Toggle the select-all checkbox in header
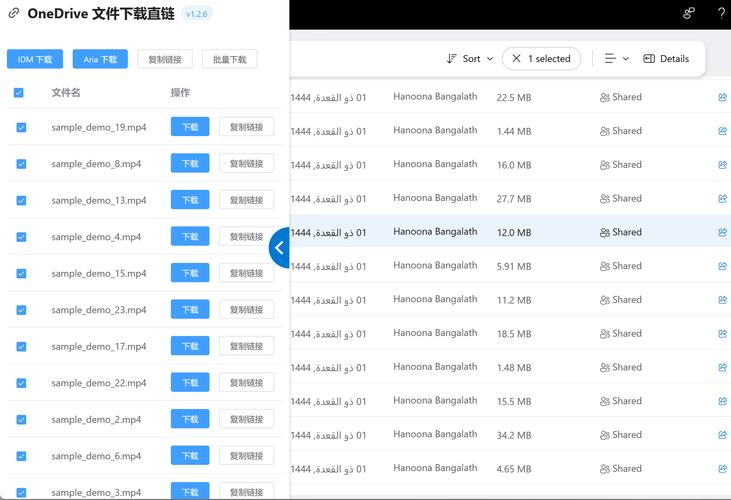The width and height of the screenshot is (731, 500). click(19, 93)
